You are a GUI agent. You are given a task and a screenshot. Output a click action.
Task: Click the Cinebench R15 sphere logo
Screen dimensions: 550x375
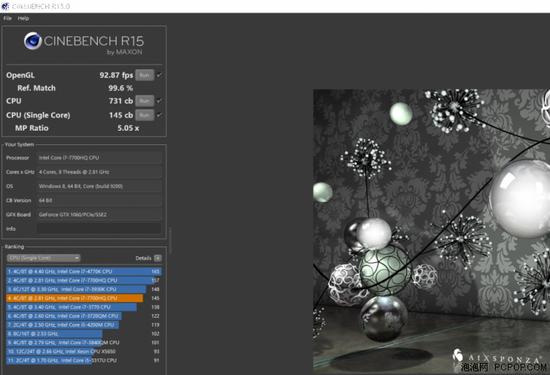click(x=33, y=41)
